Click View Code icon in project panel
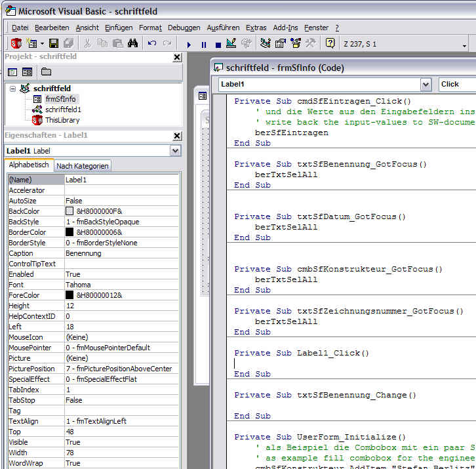 [12, 71]
